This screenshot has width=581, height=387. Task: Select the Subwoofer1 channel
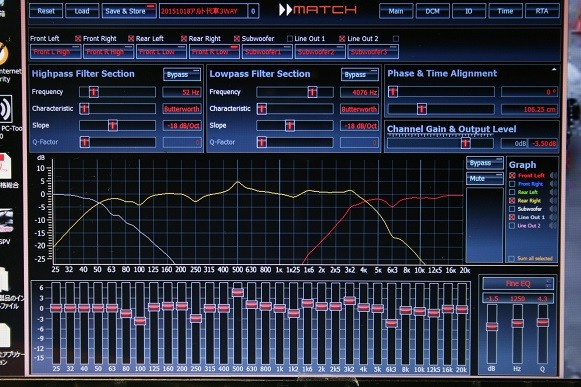[x=267, y=52]
